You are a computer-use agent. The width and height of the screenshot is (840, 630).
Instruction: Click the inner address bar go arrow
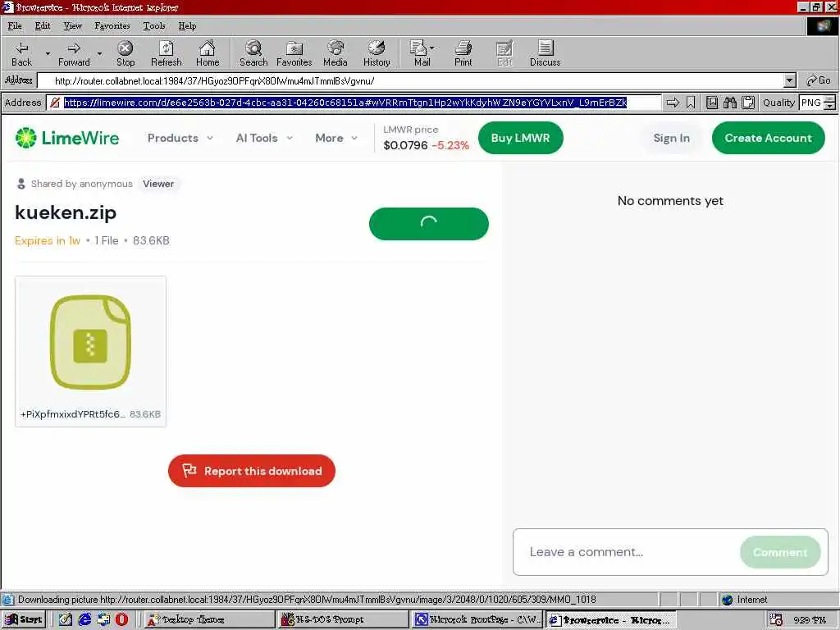tap(673, 103)
